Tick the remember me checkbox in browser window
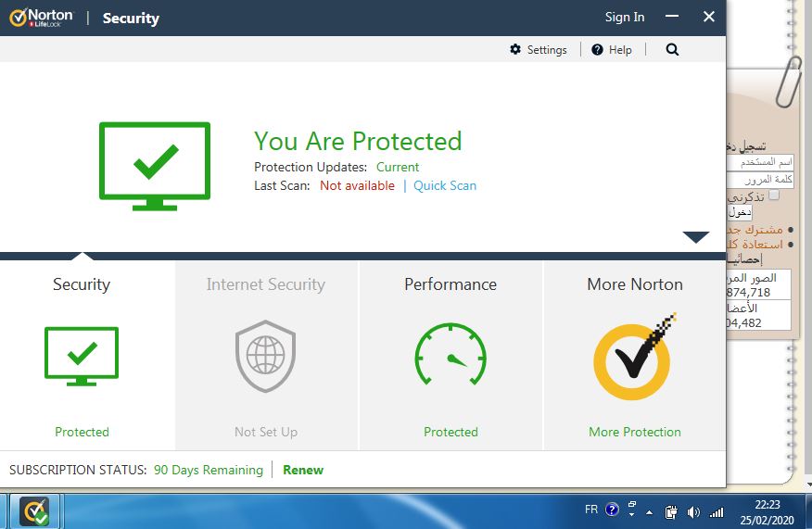The image size is (812, 529). coord(774,195)
